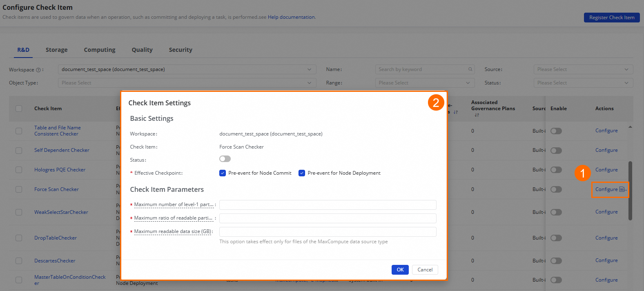
Task: Open the Source dropdown
Action: (583, 69)
